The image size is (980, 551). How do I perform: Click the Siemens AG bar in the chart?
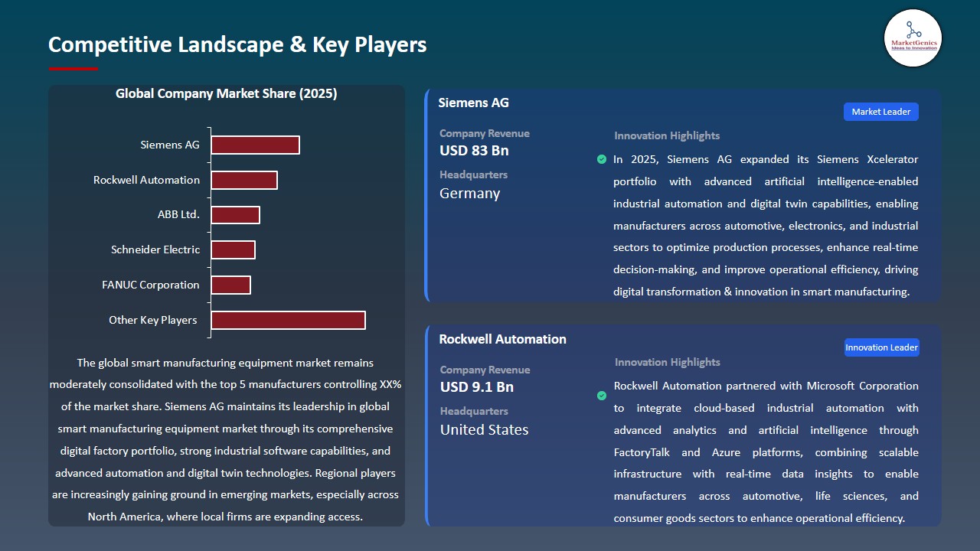[x=255, y=144]
